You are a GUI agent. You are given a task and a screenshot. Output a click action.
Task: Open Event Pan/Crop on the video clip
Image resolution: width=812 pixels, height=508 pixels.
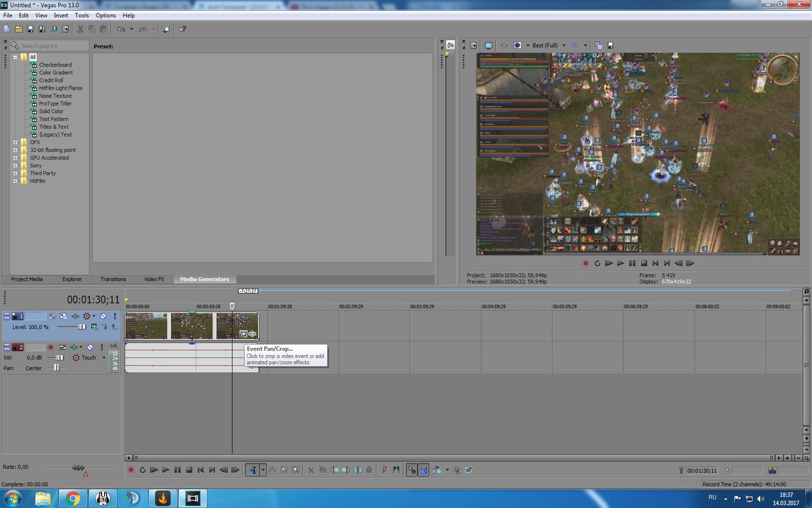click(x=243, y=333)
